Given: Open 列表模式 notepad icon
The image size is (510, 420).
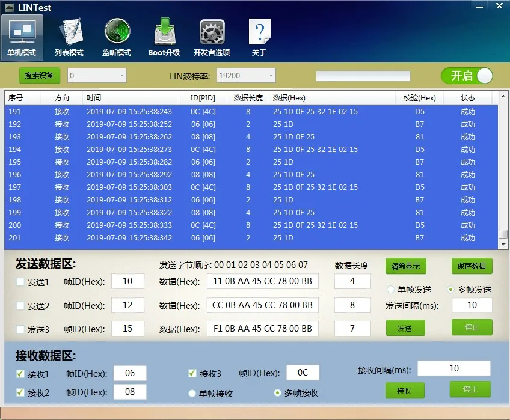Looking at the screenshot, I should click(x=69, y=31).
